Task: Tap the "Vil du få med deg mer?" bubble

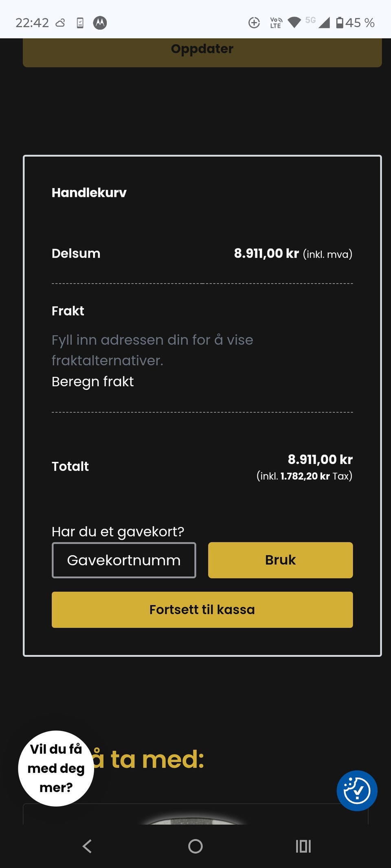Action: 56,768
